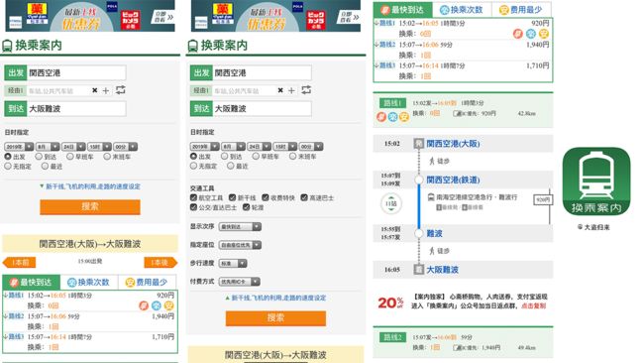Image resolution: width=644 pixels, height=363 pixels.
Task: Select 出发 radio on left screen
Action: [8, 157]
